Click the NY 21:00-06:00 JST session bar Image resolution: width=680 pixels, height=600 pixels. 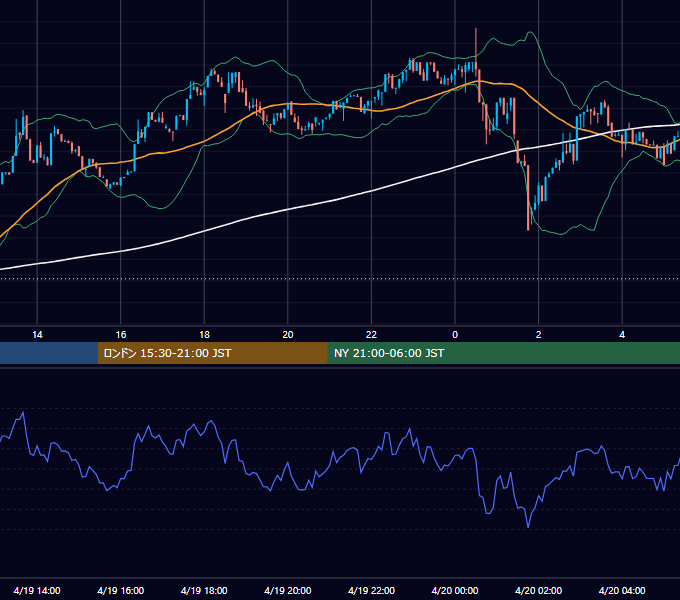tap(503, 353)
